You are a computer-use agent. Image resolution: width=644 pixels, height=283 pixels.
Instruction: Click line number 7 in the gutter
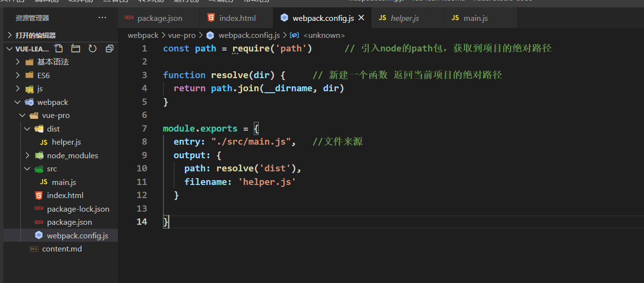pos(144,129)
